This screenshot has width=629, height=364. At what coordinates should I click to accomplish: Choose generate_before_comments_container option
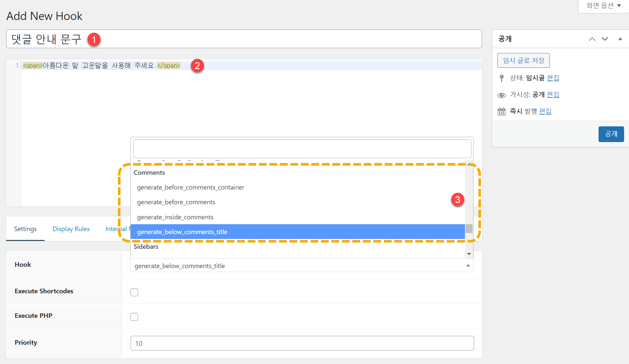(x=191, y=187)
